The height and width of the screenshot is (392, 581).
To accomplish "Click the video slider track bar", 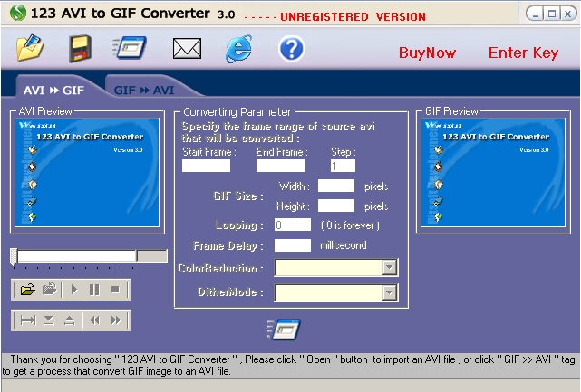I will pyautogui.click(x=89, y=256).
